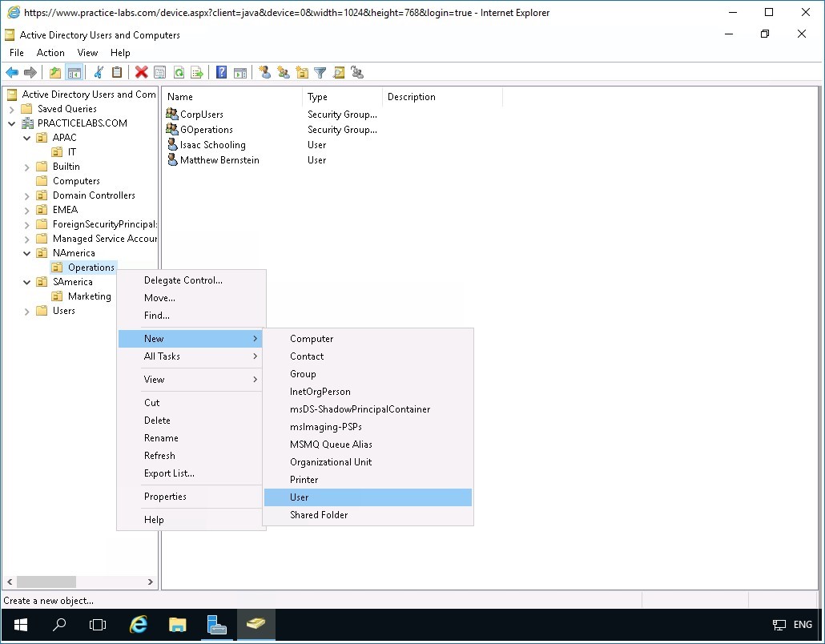Click the blue Help question mark icon
Viewport: 825px width, 644px height.
(x=222, y=73)
